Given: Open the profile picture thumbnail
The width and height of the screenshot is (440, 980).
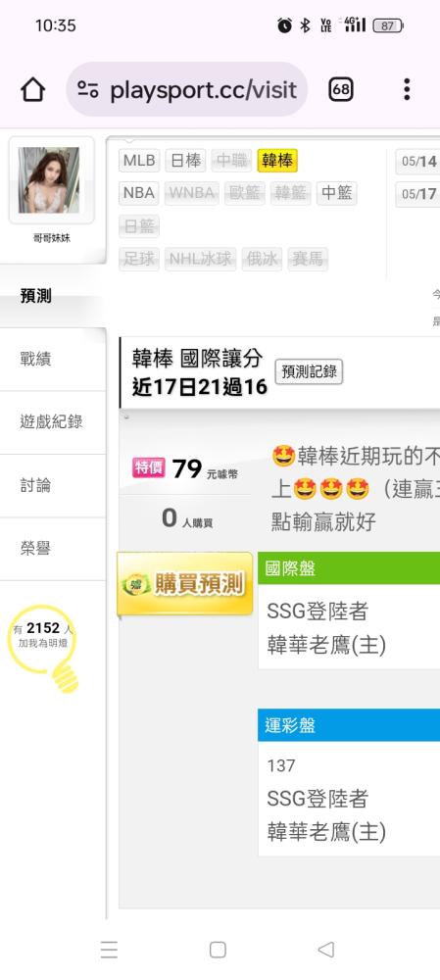Looking at the screenshot, I should [49, 180].
